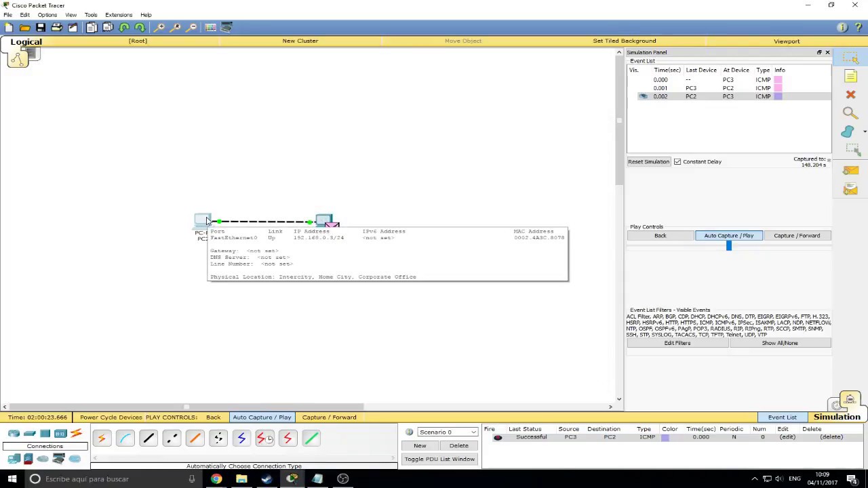Open a file with the folder icon
This screenshot has width=868, height=488.
[x=24, y=27]
